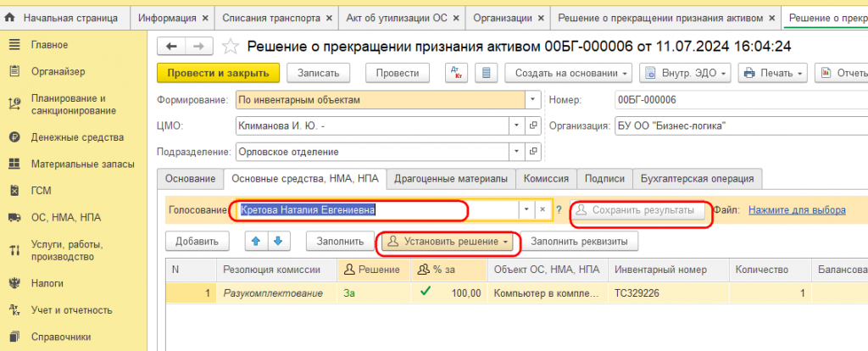Image resolution: width=868 pixels, height=351 pixels.
Task: Close the Информация tab
Action: [205, 19]
